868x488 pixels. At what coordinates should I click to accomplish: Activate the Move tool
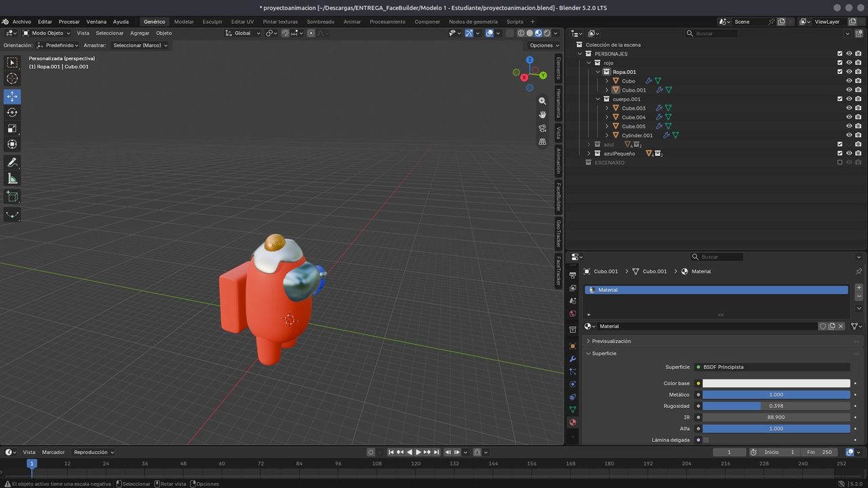click(x=12, y=96)
